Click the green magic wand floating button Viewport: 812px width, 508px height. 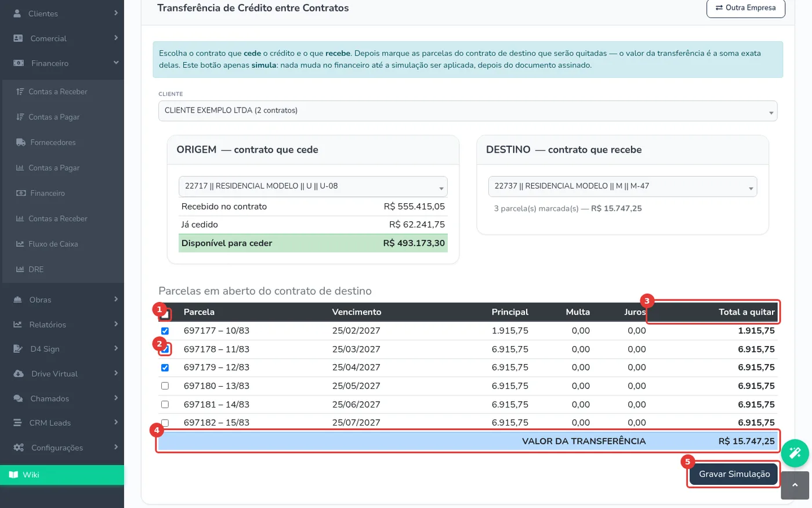pyautogui.click(x=795, y=453)
